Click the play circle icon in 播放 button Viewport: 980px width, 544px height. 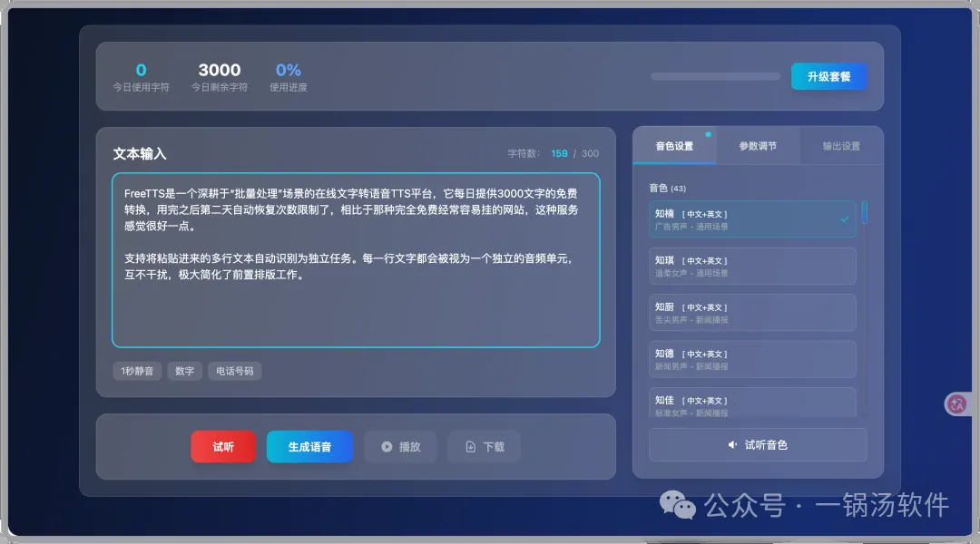387,447
